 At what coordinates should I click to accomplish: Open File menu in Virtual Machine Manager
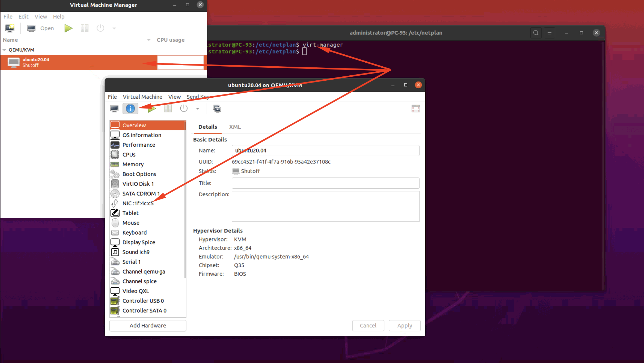click(8, 16)
